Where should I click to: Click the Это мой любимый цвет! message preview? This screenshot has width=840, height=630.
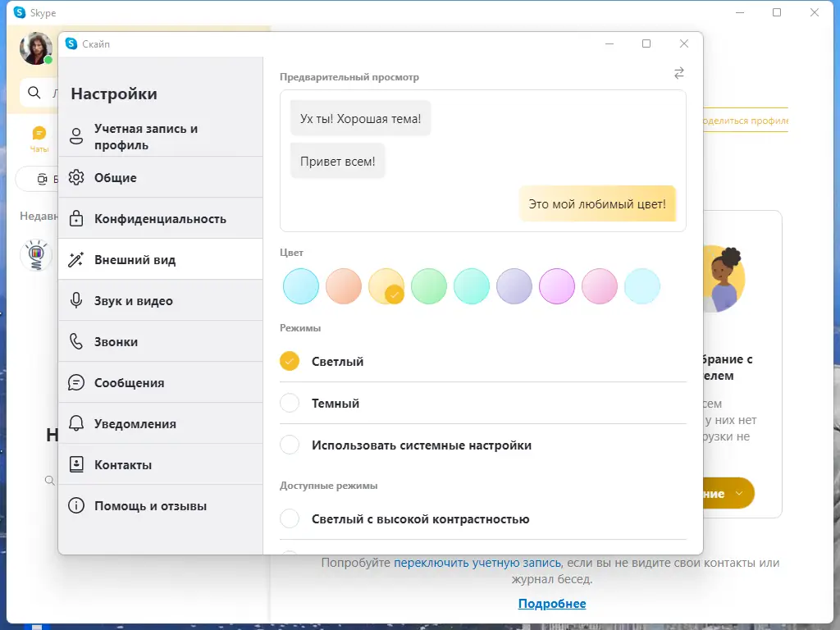pyautogui.click(x=597, y=202)
